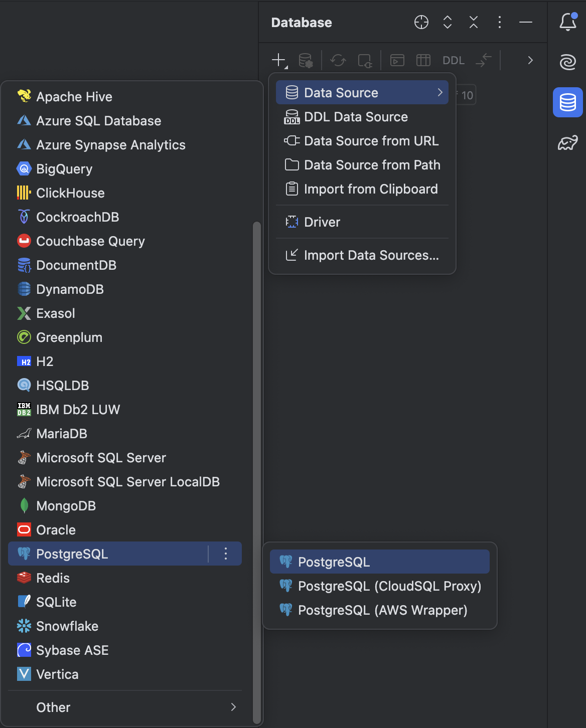
Task: Select Apache Hive data source
Action: 125,97
